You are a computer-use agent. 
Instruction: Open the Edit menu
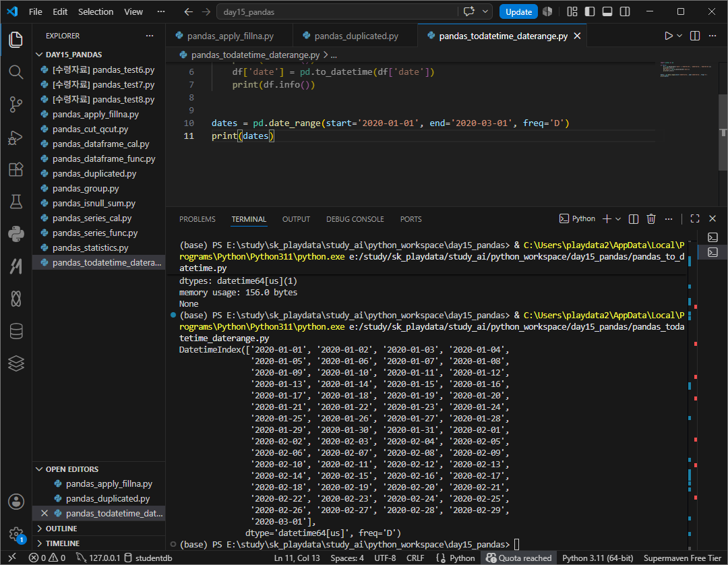tap(60, 11)
